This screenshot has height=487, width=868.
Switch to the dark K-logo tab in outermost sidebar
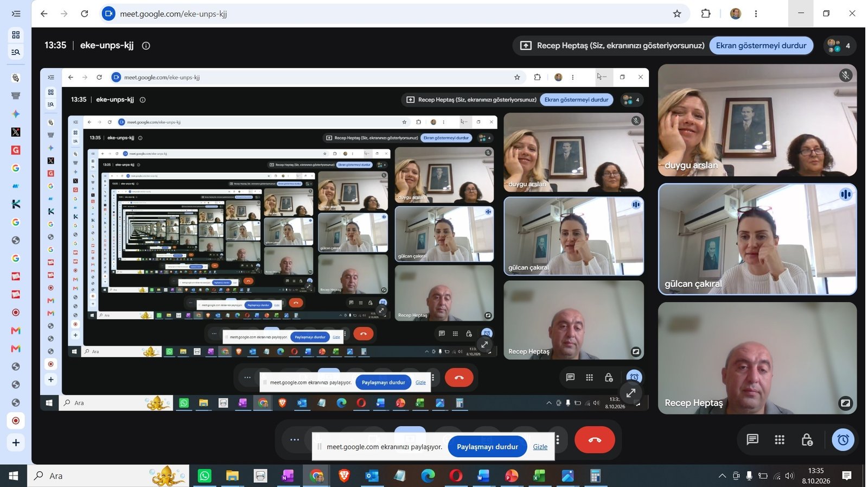(x=16, y=204)
